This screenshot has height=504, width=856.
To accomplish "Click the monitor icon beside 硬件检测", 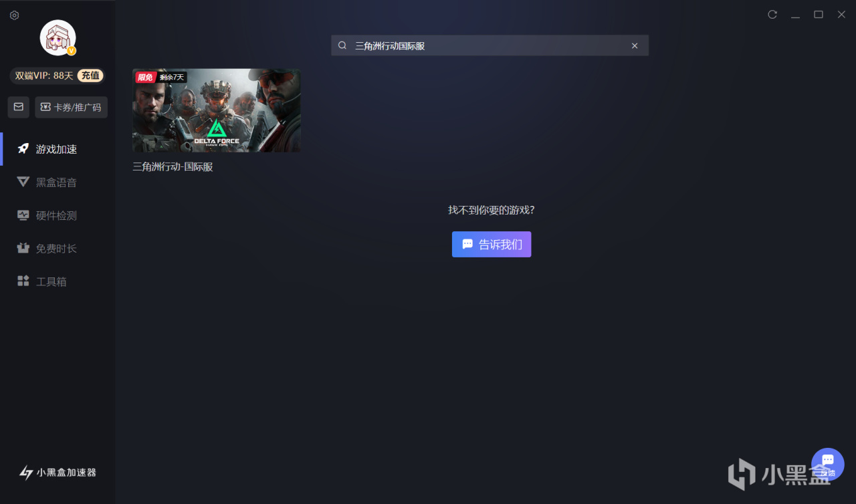I will [x=23, y=215].
